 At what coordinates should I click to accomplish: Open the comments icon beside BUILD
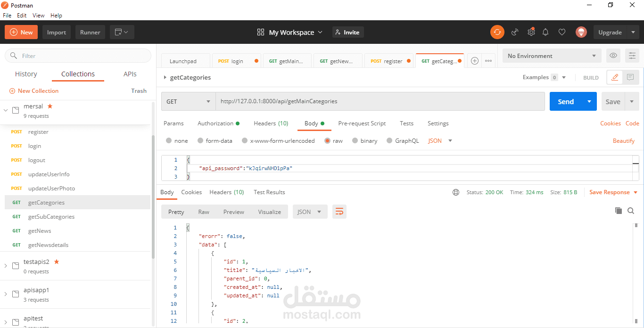[630, 77]
